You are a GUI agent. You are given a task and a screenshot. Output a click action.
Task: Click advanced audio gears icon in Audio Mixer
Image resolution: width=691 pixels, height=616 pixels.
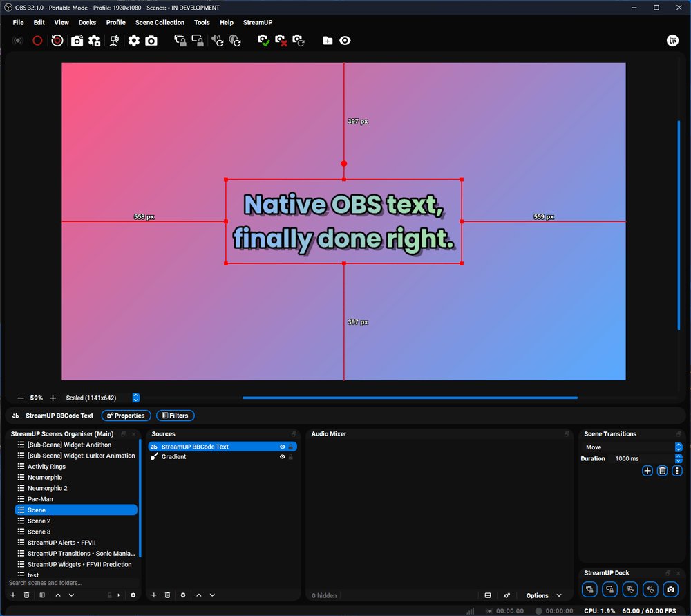coord(507,595)
